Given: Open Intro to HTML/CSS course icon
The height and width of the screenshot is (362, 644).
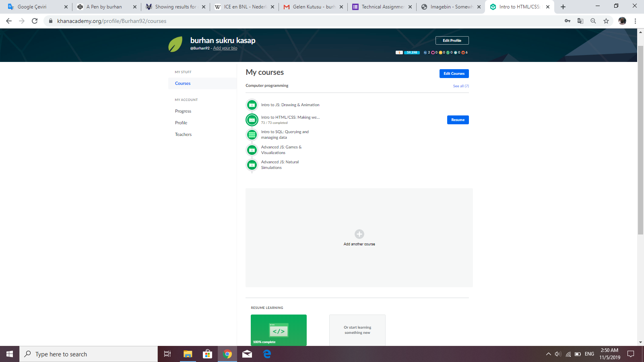Looking at the screenshot, I should click(252, 120).
